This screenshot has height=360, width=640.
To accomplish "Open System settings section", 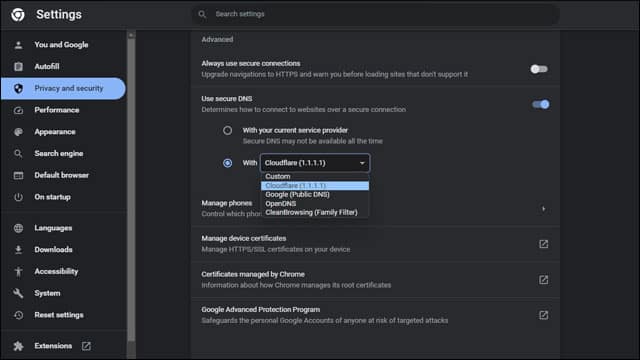I will pos(63,293).
